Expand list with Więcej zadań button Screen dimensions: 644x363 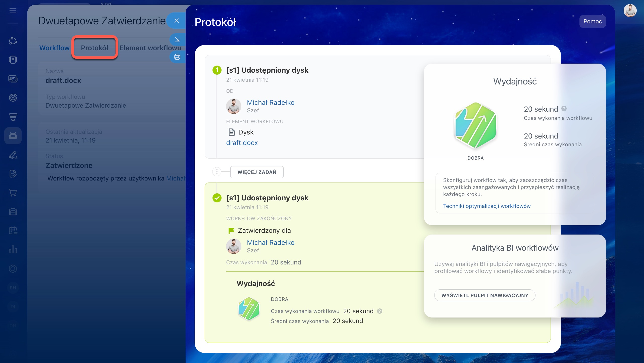257,172
